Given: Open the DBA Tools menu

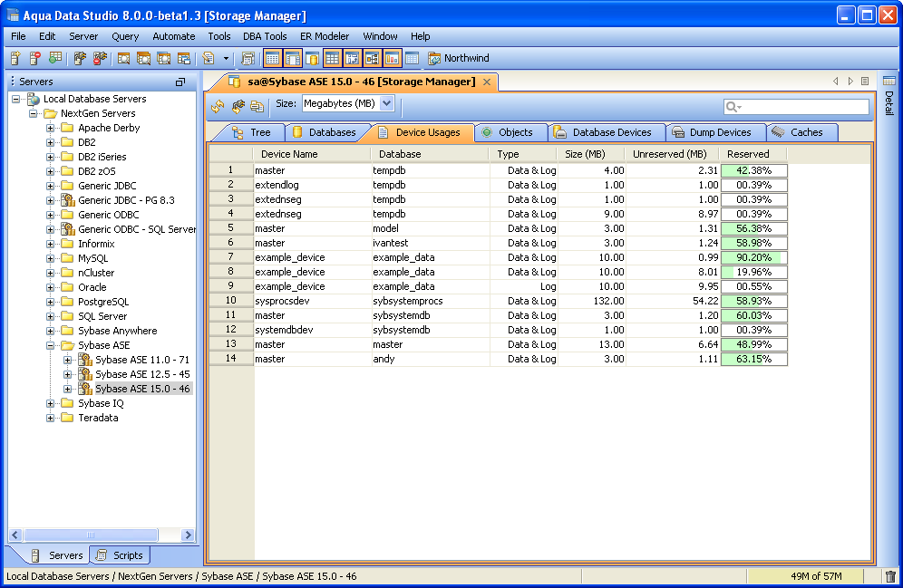Looking at the screenshot, I should [265, 36].
